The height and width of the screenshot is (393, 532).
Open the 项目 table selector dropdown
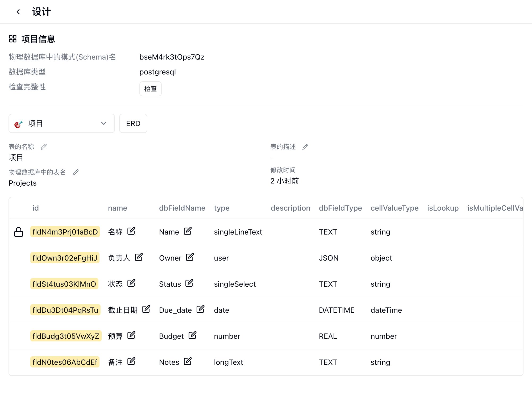pos(62,123)
